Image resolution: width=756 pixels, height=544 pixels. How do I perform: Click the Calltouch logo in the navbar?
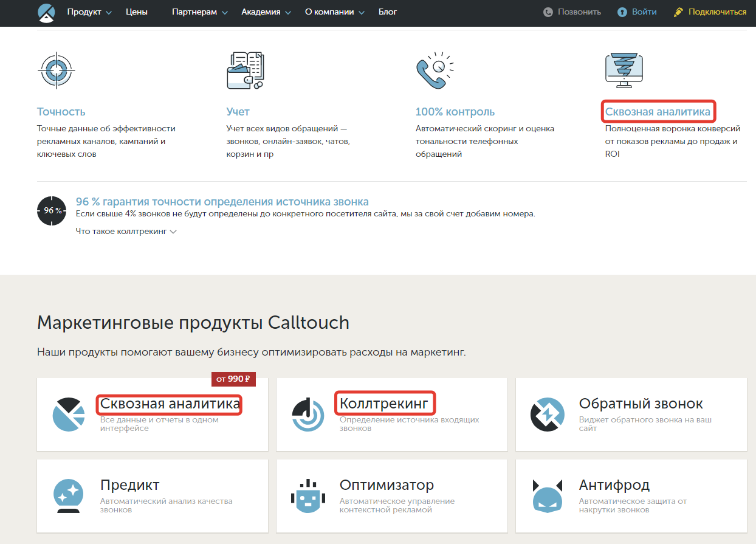[x=46, y=12]
